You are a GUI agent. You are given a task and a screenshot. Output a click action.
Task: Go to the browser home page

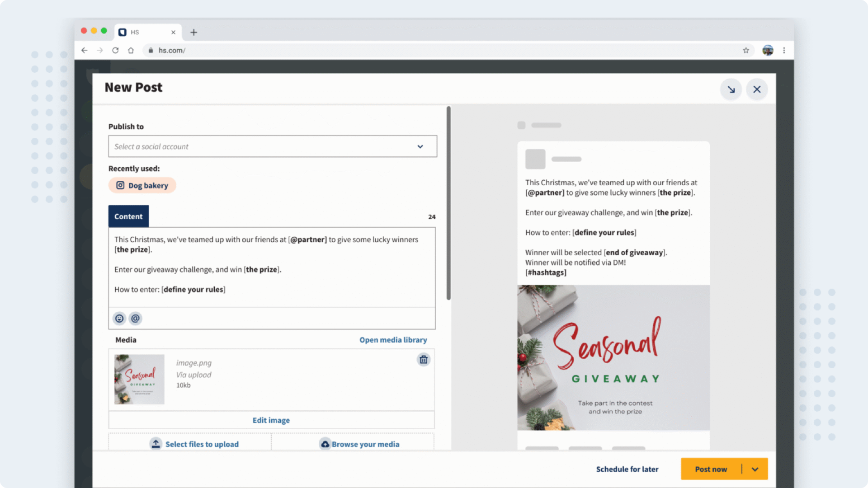(131, 50)
